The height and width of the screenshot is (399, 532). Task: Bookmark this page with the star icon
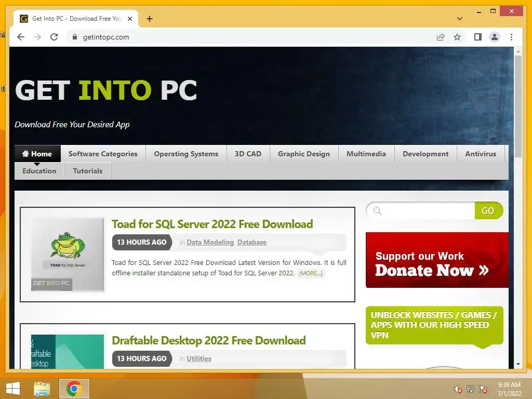[457, 37]
